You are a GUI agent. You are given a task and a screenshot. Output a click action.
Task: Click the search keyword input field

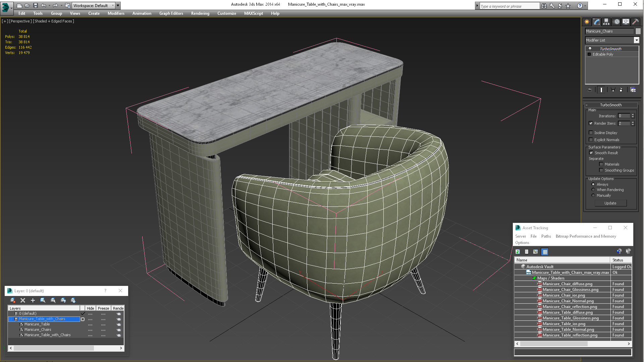(x=508, y=6)
